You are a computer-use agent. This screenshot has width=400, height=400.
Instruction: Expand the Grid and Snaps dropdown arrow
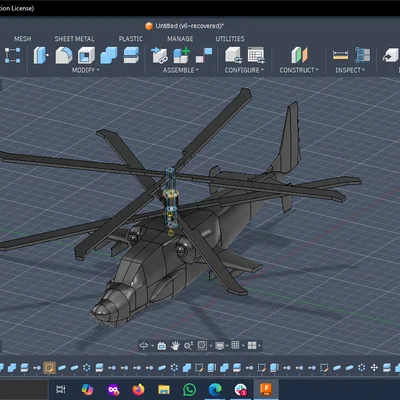(x=243, y=346)
